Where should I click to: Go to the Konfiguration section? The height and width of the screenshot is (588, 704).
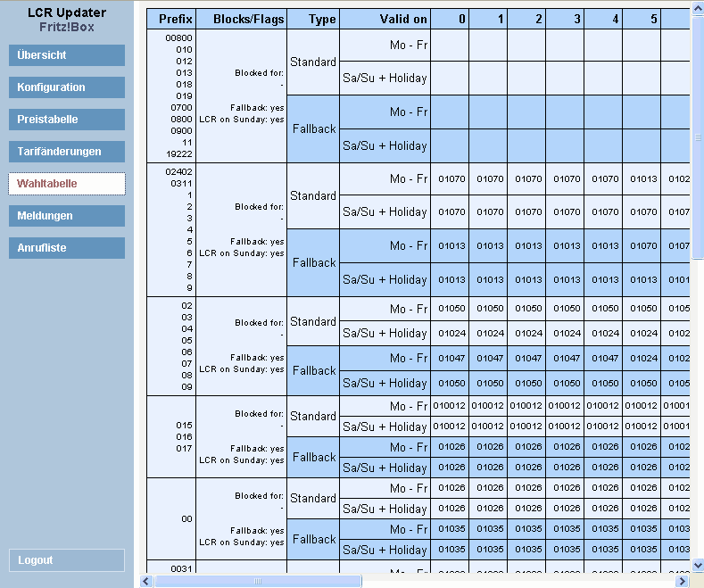67,87
